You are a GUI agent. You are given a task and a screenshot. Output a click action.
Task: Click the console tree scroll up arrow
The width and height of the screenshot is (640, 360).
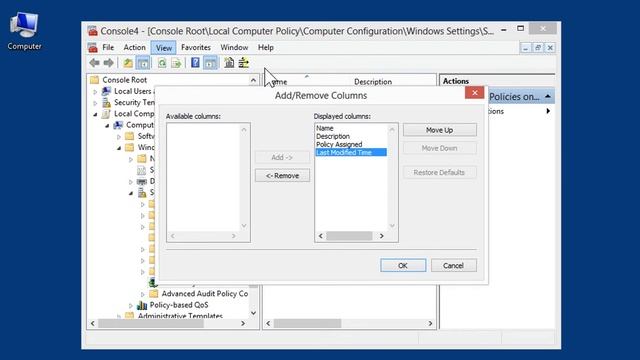tap(253, 80)
